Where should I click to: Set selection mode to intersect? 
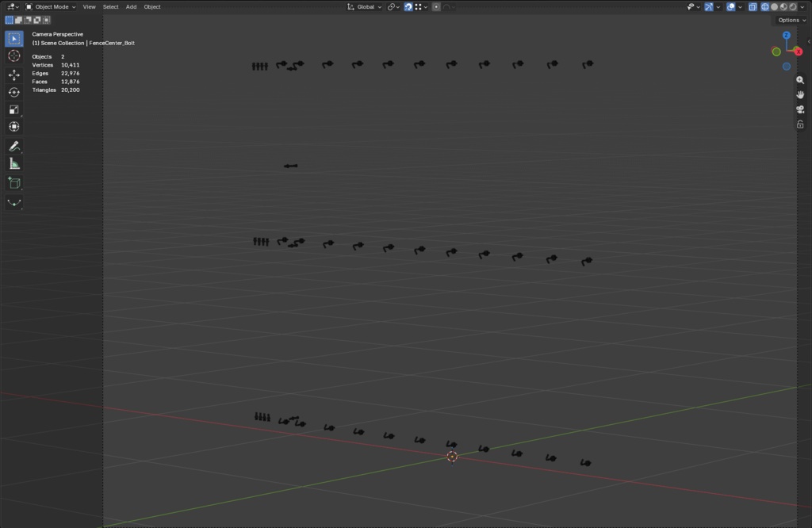click(x=47, y=20)
